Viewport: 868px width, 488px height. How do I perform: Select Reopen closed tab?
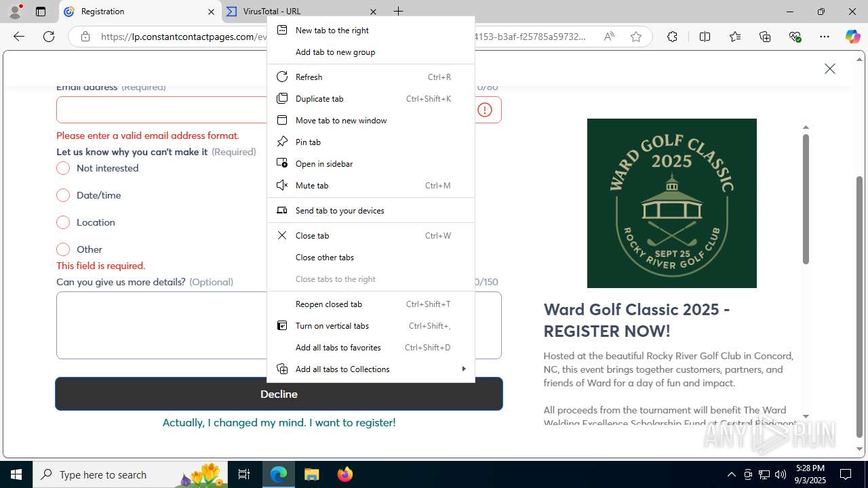pyautogui.click(x=371, y=304)
